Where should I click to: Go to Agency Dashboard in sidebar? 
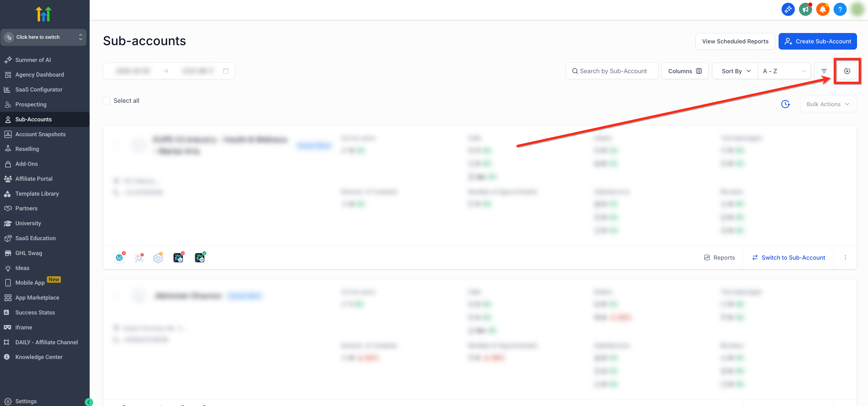click(x=39, y=75)
